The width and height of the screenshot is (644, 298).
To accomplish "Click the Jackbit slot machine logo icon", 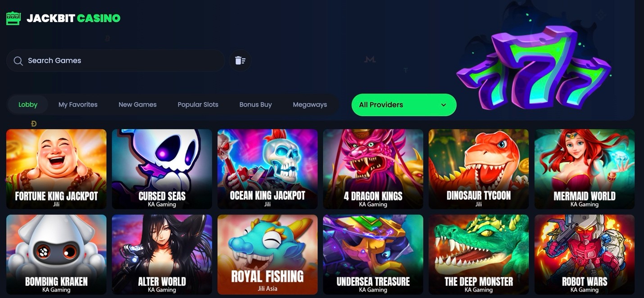I will pyautogui.click(x=13, y=18).
